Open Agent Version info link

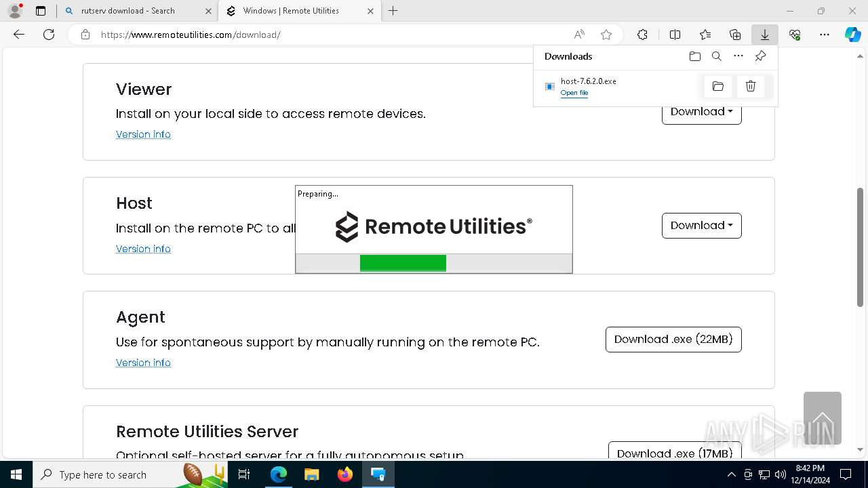(143, 363)
